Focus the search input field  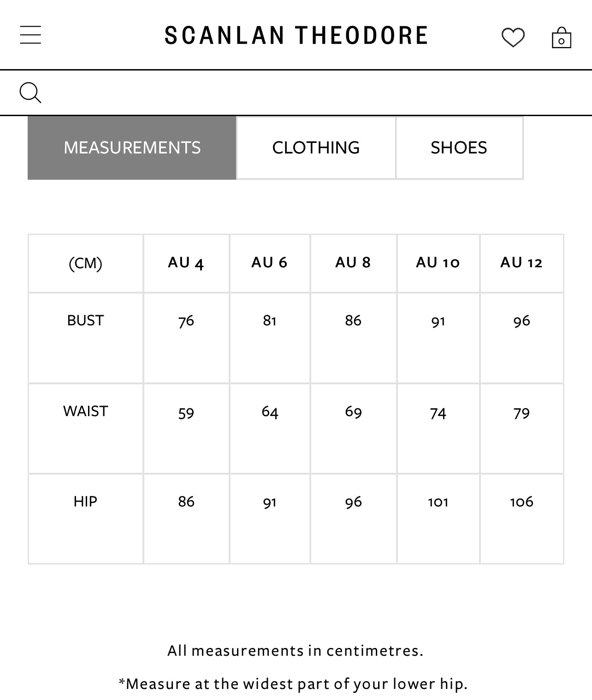(314, 93)
